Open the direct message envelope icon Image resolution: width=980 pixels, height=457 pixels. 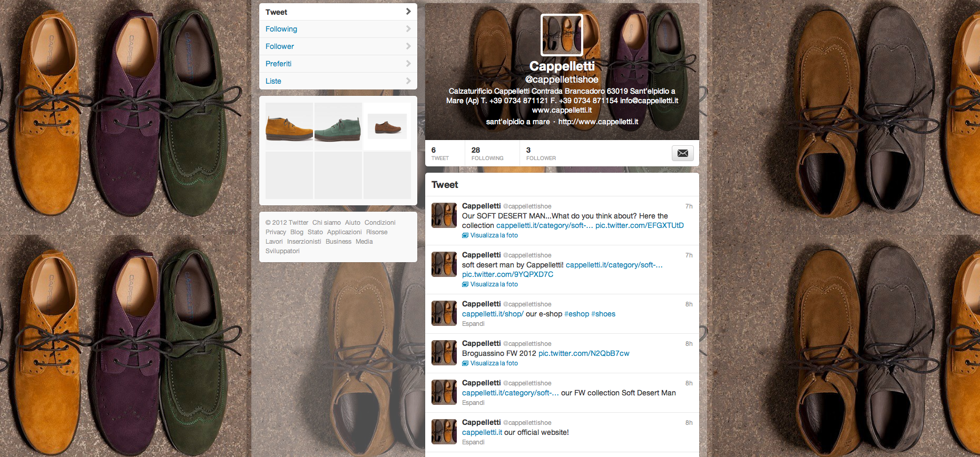pos(682,153)
